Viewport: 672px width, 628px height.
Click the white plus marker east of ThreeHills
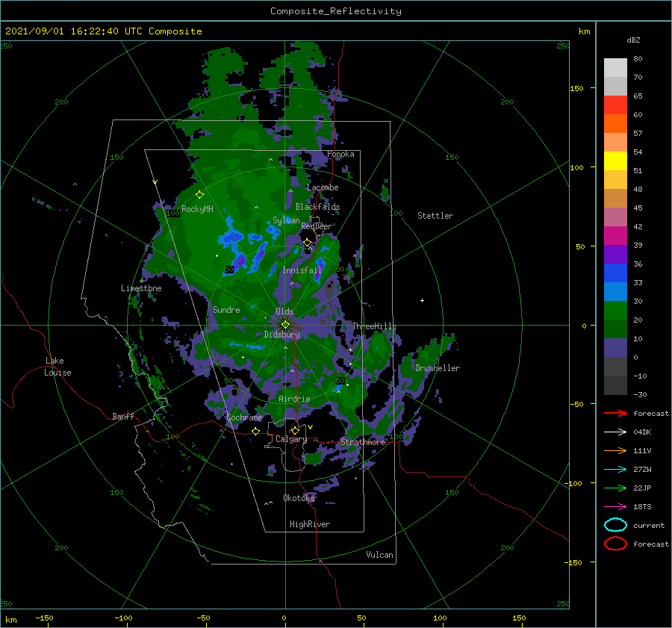(422, 300)
